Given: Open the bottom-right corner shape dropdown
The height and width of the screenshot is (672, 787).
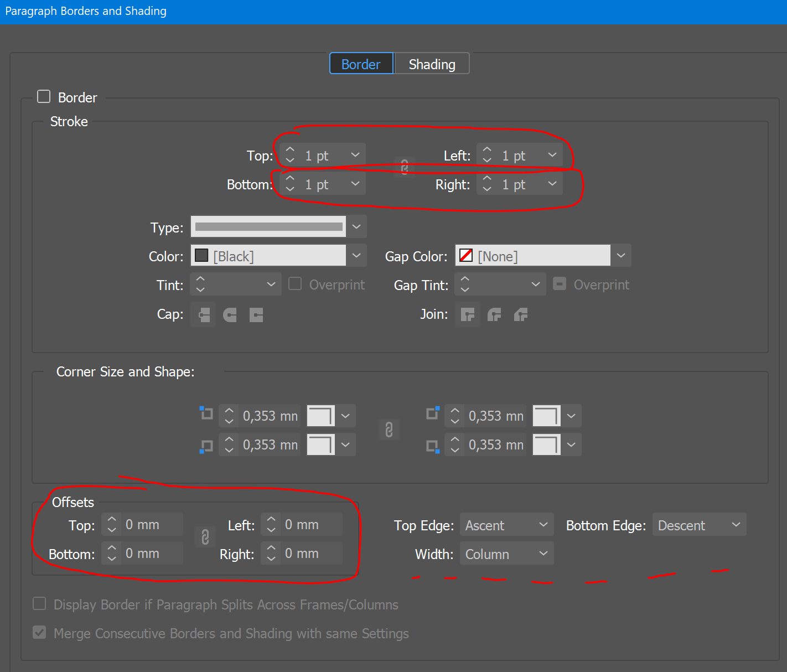Looking at the screenshot, I should (571, 444).
